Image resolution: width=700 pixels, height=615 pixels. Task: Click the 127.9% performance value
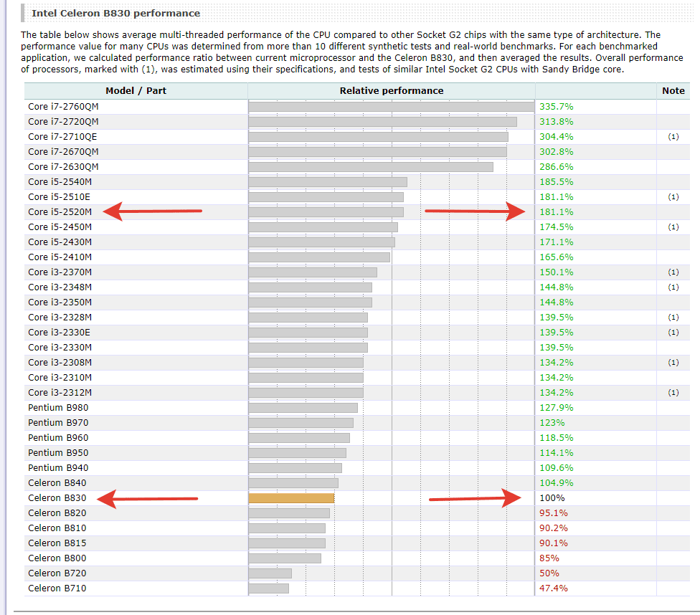pos(557,408)
